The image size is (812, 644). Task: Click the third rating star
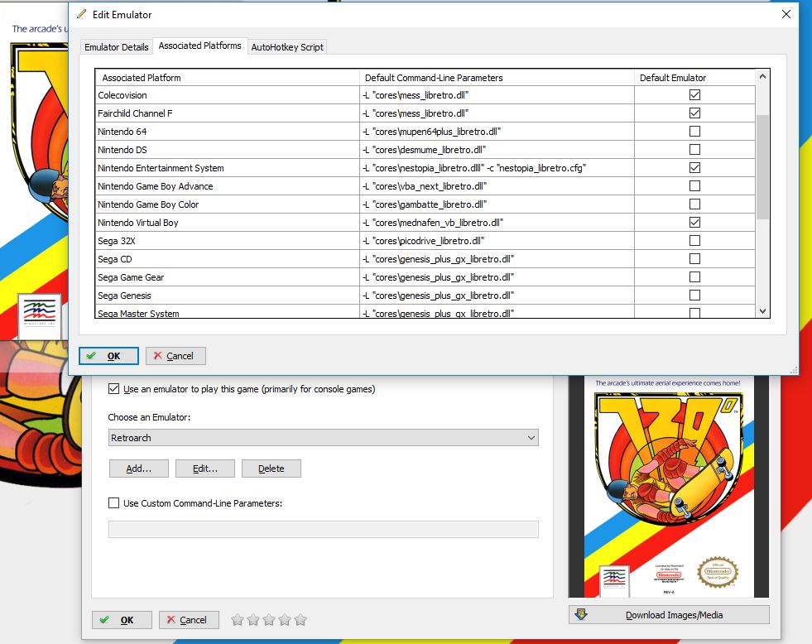tap(269, 620)
